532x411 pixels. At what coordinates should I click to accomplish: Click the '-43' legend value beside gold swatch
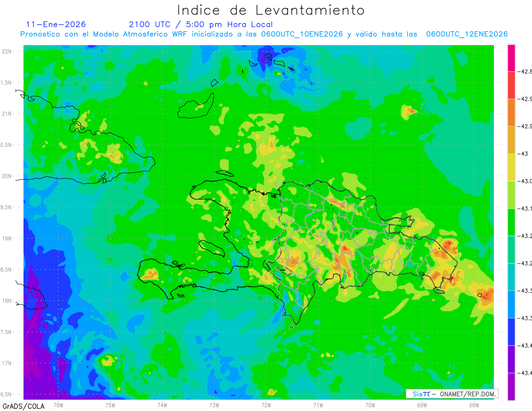pos(524,153)
